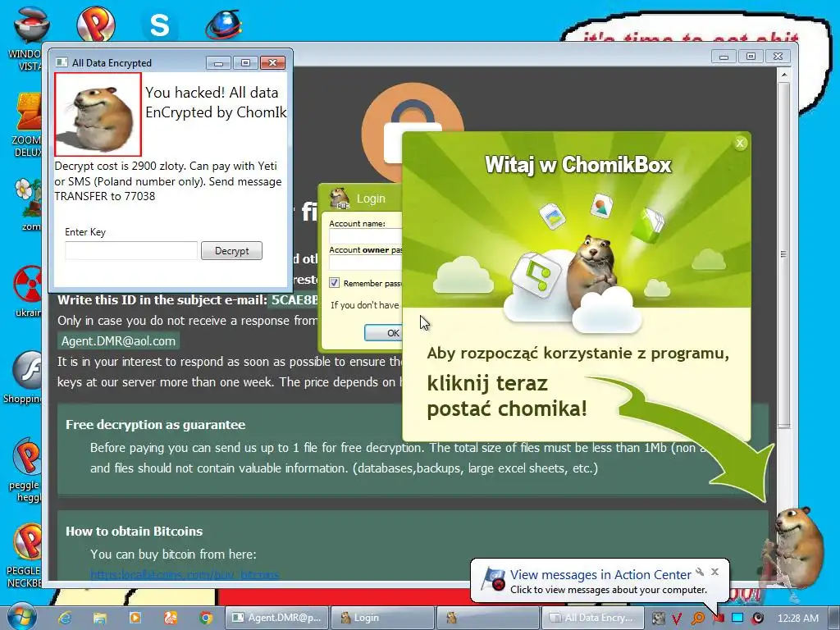Launch UC Browser from taskbar
Screen dimensions: 840x630
tap(171, 618)
